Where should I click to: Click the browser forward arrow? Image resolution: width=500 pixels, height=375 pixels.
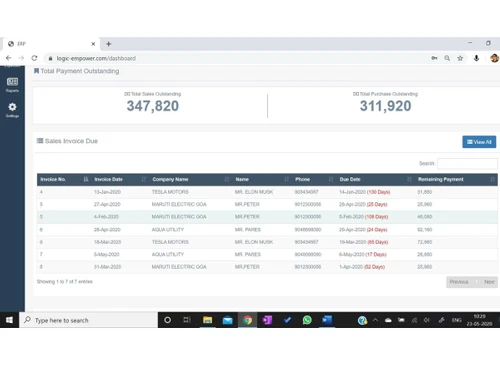tap(21, 58)
